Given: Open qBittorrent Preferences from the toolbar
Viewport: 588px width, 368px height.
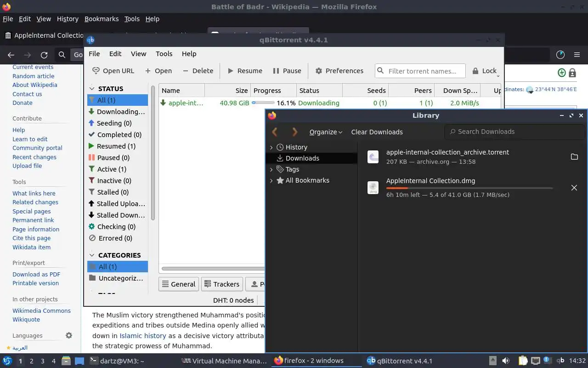Looking at the screenshot, I should pyautogui.click(x=339, y=71).
